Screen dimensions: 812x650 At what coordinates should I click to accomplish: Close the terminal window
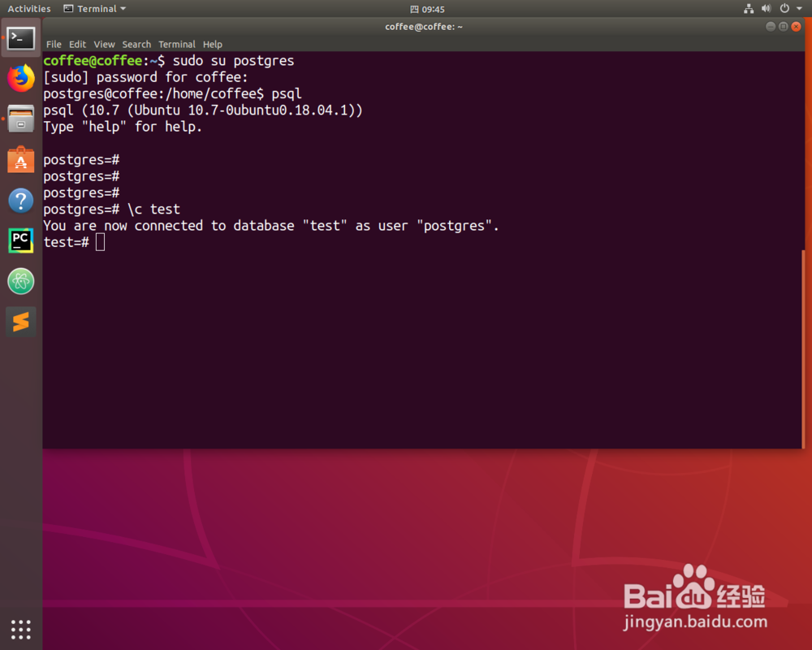796,27
